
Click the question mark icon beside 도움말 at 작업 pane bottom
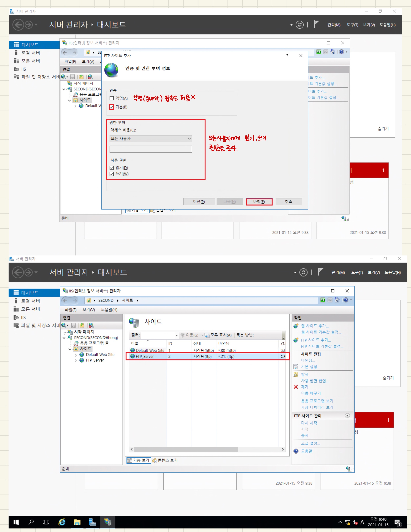[x=296, y=451]
